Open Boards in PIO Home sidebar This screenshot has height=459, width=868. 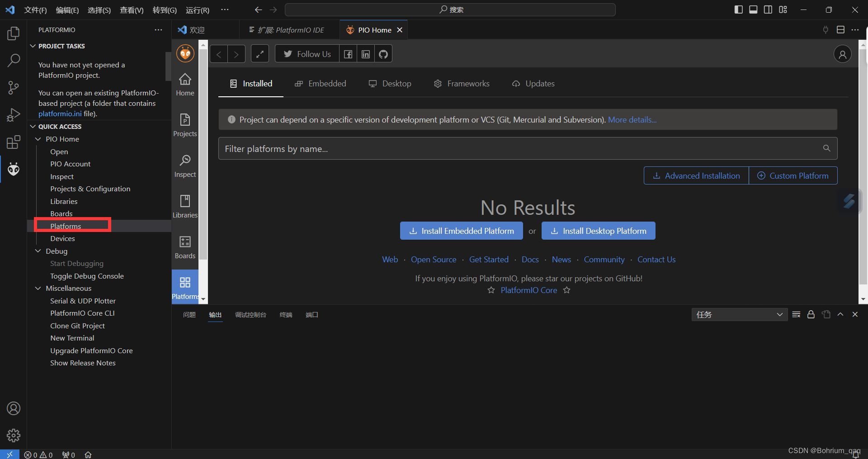point(185,247)
